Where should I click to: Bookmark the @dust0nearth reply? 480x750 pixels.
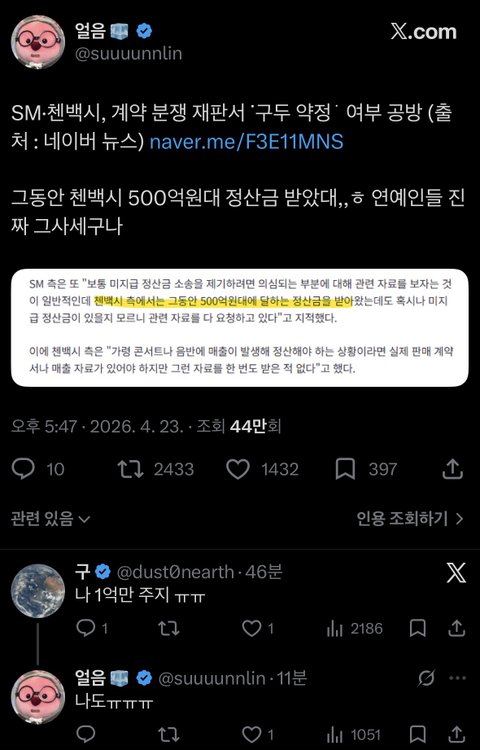point(418,629)
